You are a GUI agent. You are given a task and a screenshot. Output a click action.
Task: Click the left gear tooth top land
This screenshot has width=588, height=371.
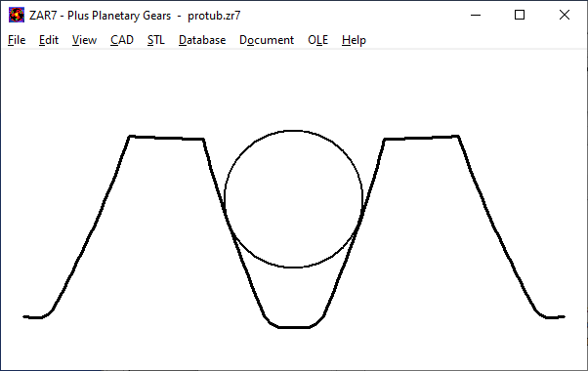(166, 138)
